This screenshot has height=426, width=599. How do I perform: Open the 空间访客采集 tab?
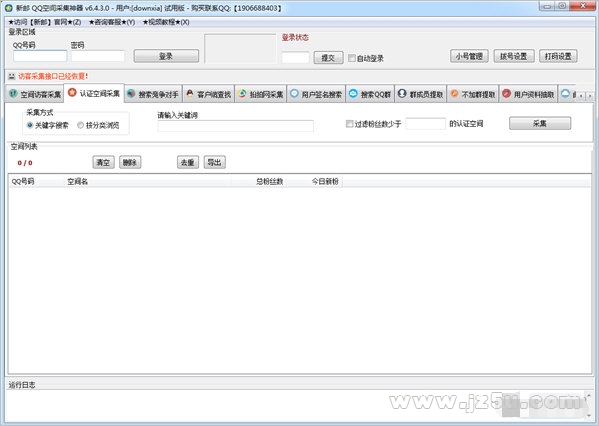click(x=34, y=94)
